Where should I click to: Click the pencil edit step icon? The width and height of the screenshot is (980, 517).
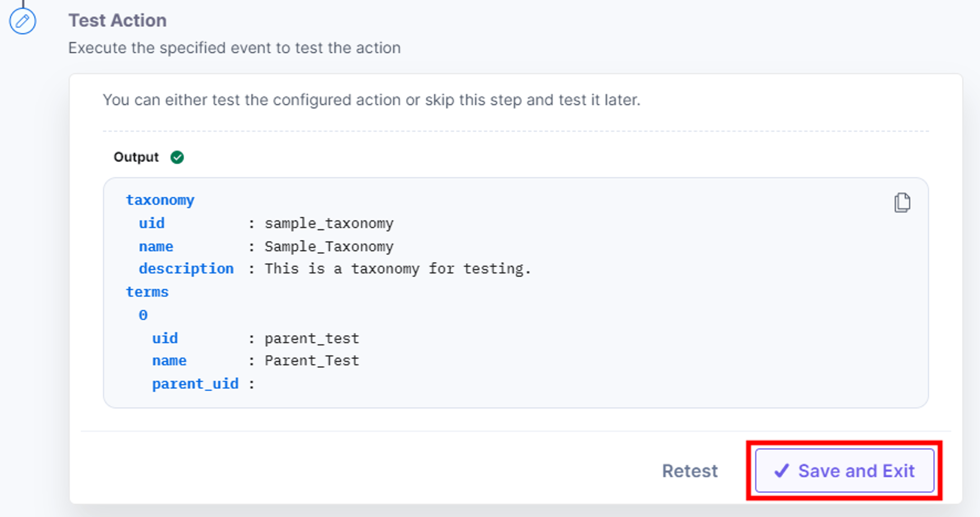click(22, 21)
